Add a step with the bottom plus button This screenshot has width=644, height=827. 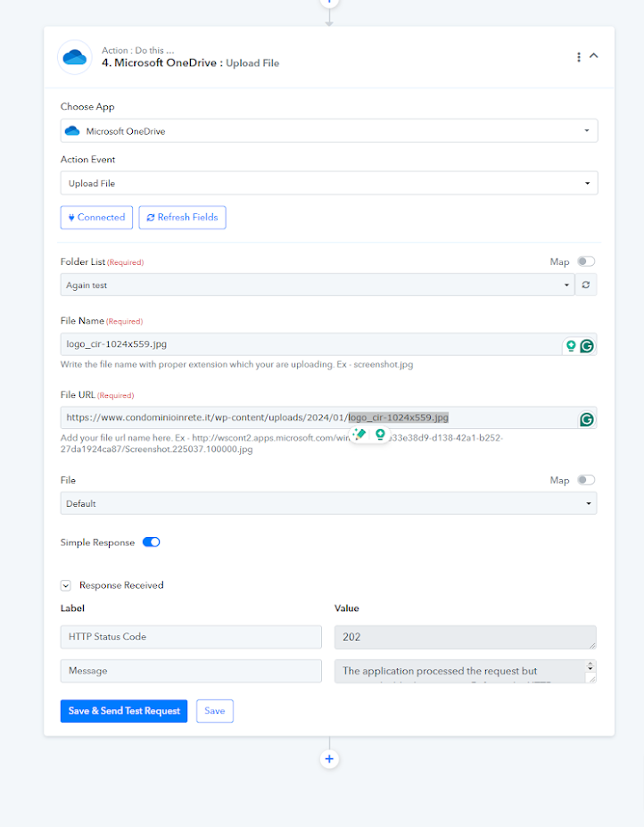tap(329, 759)
